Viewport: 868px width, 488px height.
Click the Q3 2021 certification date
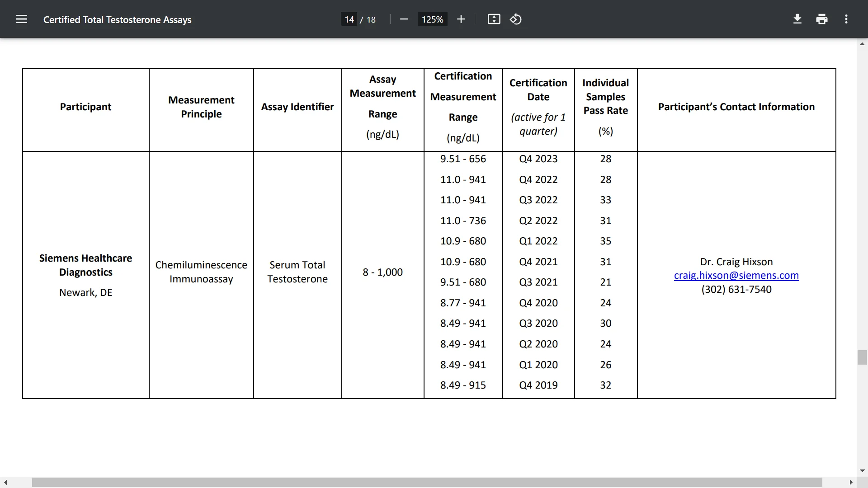point(538,282)
